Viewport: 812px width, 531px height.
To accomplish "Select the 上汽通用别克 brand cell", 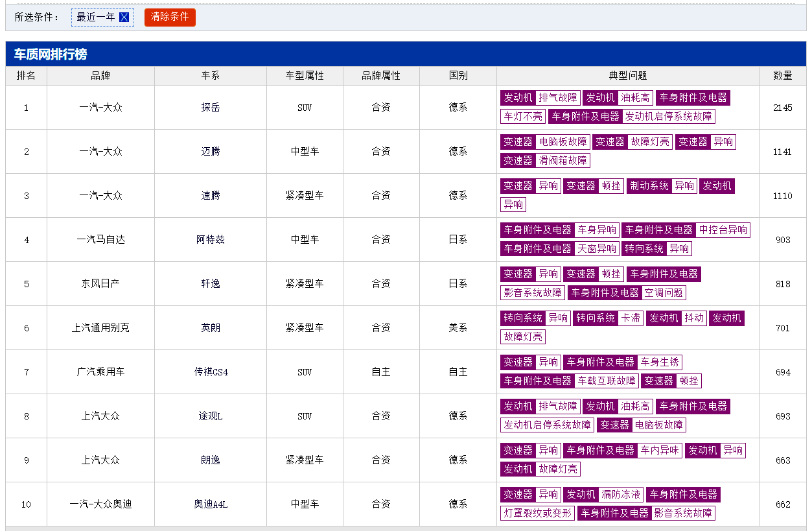I will pyautogui.click(x=100, y=328).
